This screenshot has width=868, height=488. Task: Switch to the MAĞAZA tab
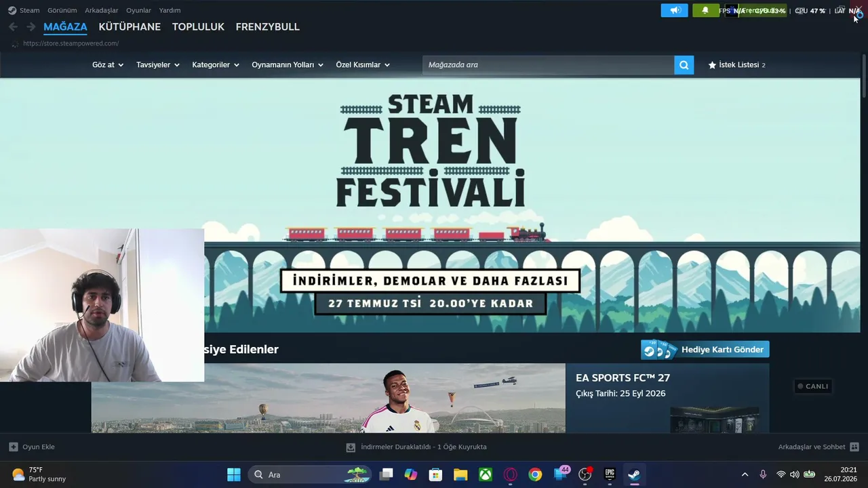pyautogui.click(x=65, y=27)
